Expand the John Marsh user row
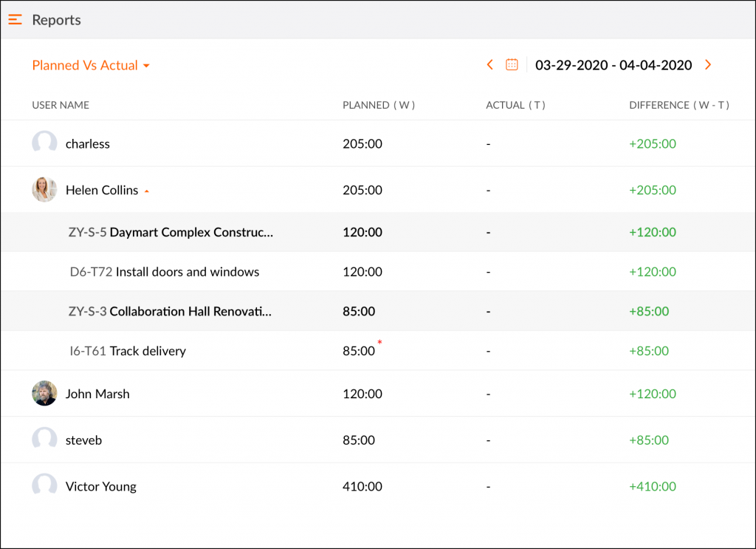The image size is (756, 549). (97, 394)
